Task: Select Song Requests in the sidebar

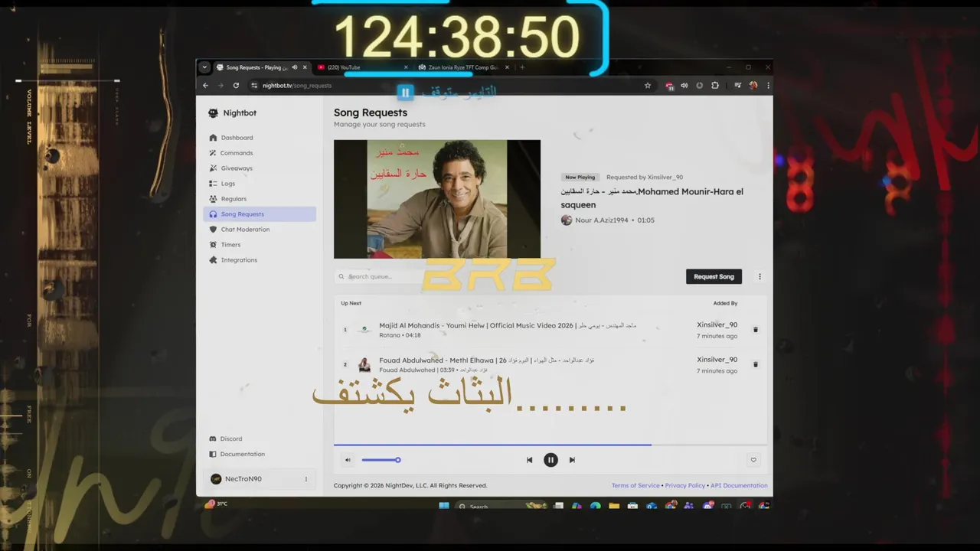Action: coord(260,214)
